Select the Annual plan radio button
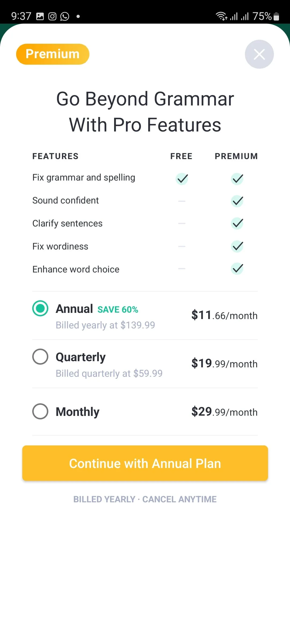290x644 pixels. click(x=40, y=308)
